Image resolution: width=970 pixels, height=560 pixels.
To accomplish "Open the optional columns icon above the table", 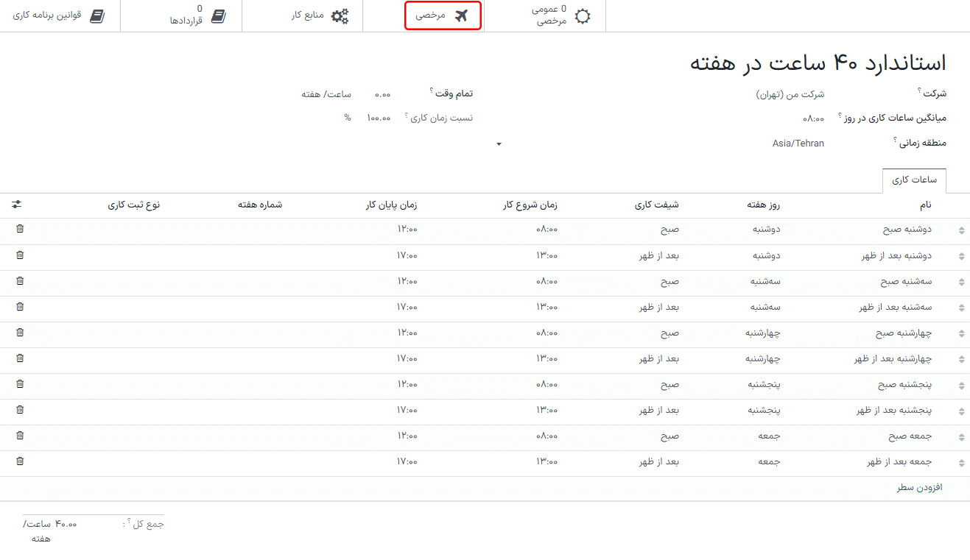I will 16,205.
